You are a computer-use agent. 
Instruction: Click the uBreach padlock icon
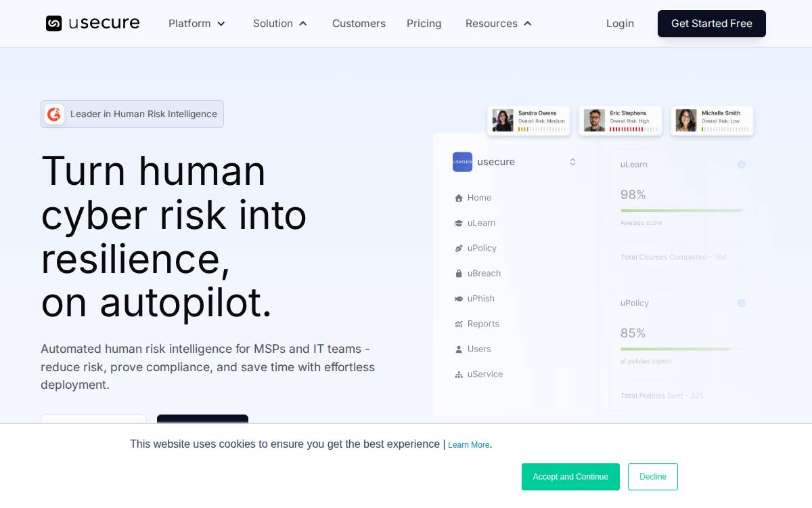[459, 274]
